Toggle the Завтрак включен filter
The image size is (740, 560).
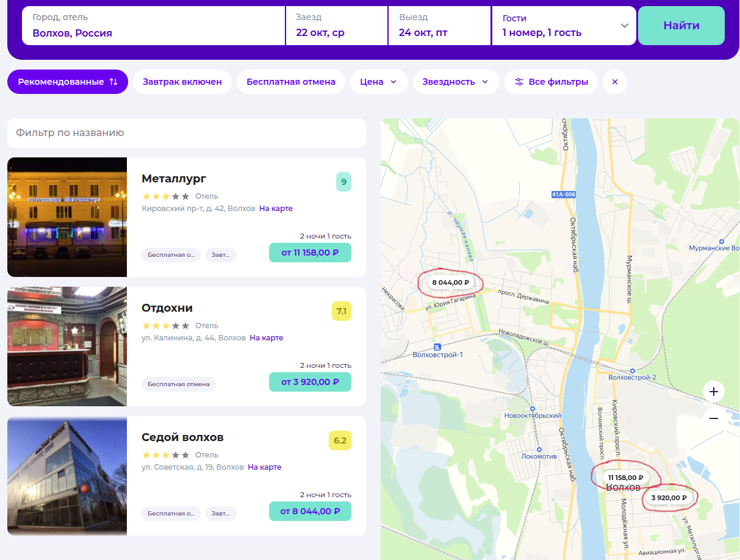(182, 82)
